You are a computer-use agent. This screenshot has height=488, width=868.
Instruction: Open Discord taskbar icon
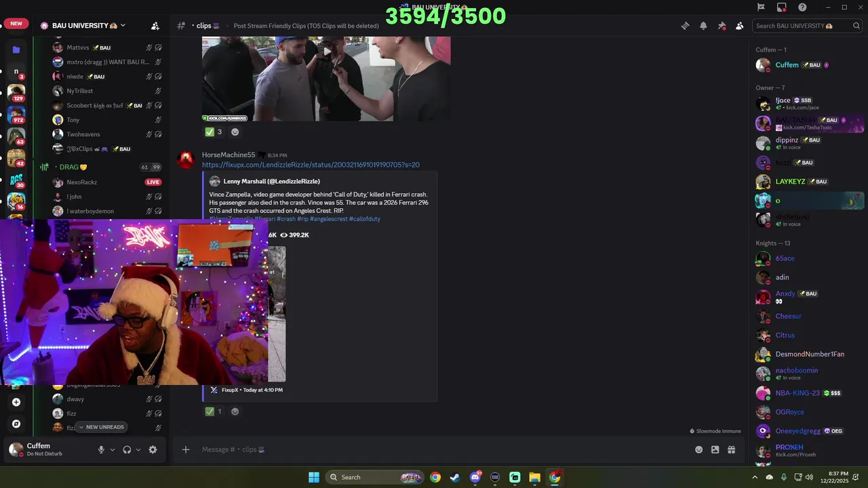click(x=475, y=477)
